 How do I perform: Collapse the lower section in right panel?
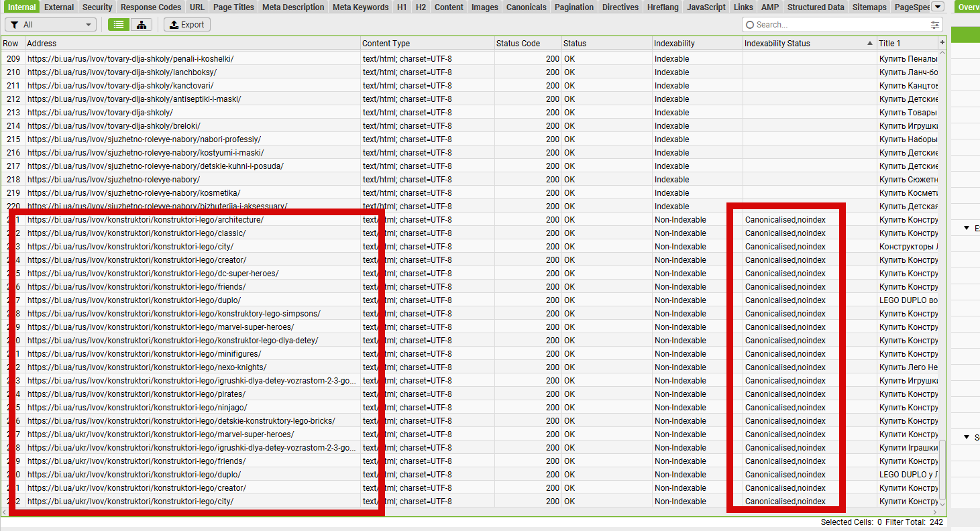(967, 437)
